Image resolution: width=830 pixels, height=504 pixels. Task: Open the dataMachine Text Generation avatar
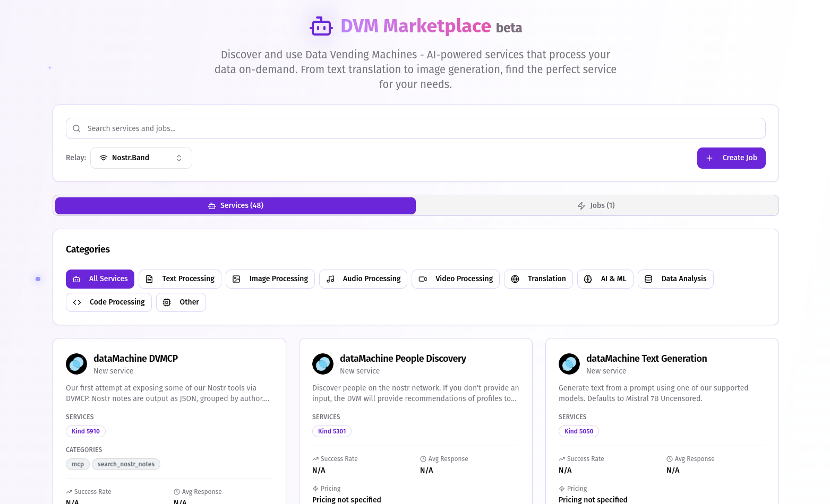coord(569,364)
